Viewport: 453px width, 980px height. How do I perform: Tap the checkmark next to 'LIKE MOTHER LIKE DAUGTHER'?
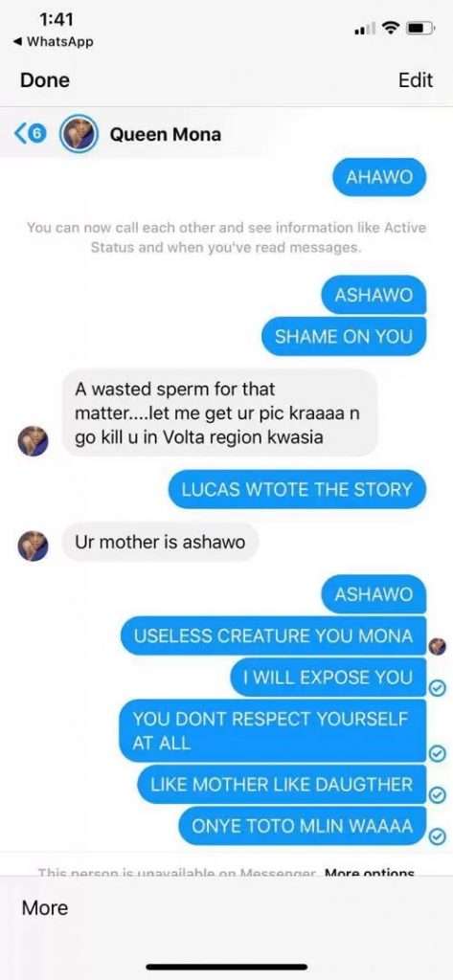point(438,794)
